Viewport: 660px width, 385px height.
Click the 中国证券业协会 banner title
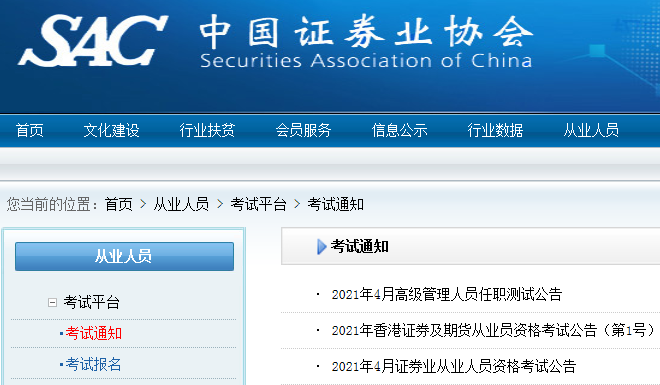coord(366,32)
